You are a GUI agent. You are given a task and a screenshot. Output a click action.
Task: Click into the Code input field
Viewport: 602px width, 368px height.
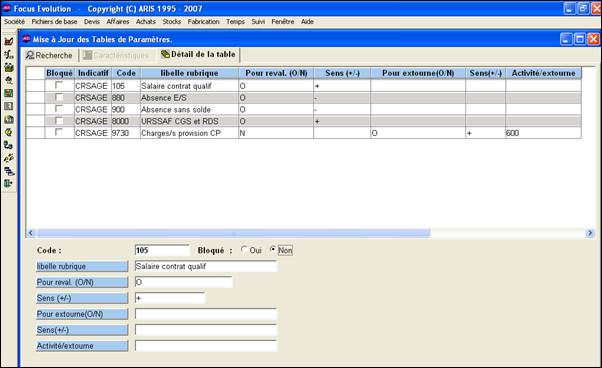(162, 250)
